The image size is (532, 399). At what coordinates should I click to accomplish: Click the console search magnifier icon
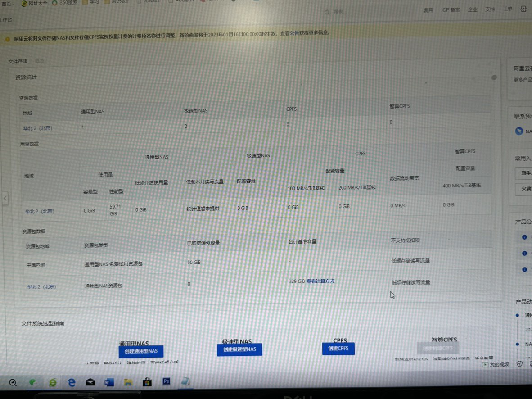327,12
